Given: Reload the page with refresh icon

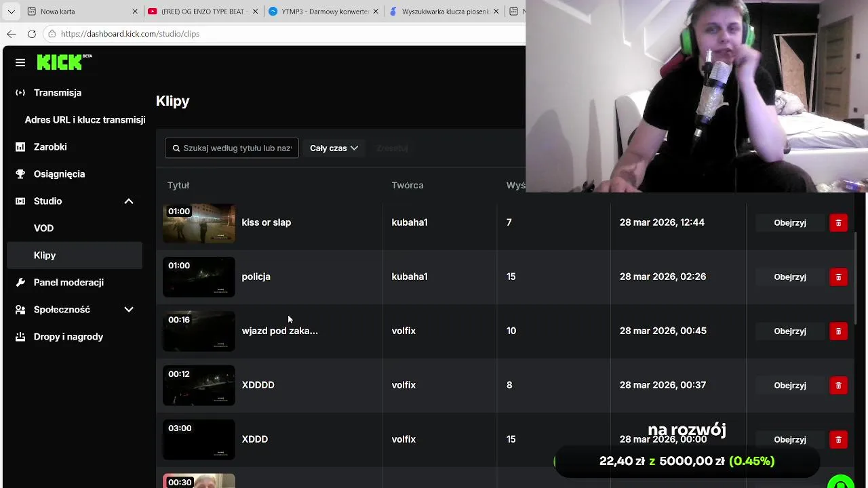Looking at the screenshot, I should pyautogui.click(x=32, y=34).
